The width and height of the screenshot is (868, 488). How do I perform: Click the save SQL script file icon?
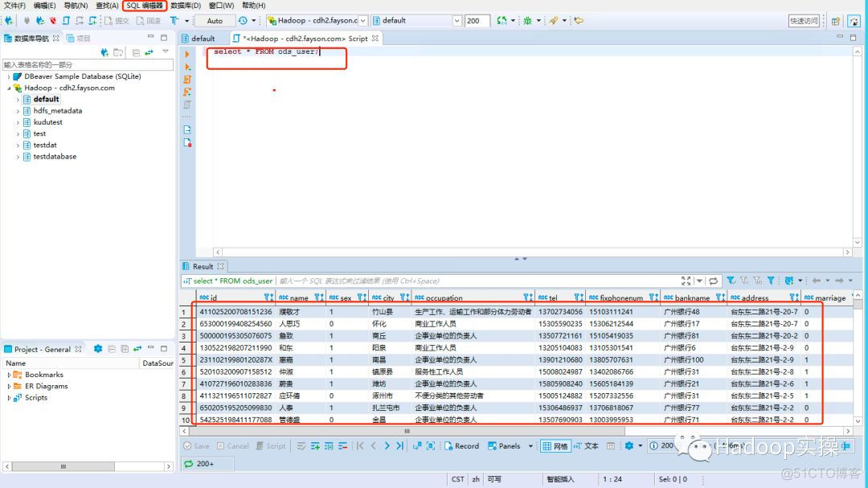coord(187,143)
